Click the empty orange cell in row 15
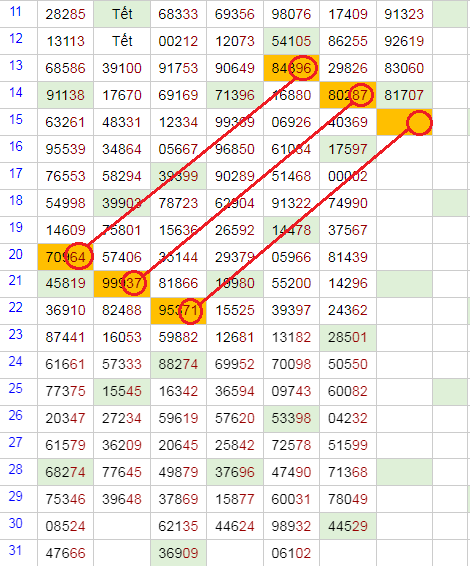 click(x=404, y=122)
